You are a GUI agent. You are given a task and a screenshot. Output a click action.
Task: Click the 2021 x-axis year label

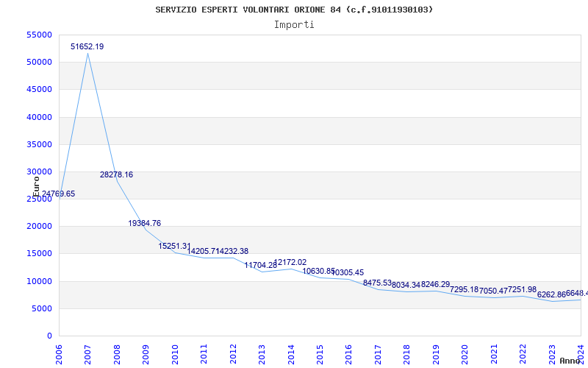(x=494, y=354)
